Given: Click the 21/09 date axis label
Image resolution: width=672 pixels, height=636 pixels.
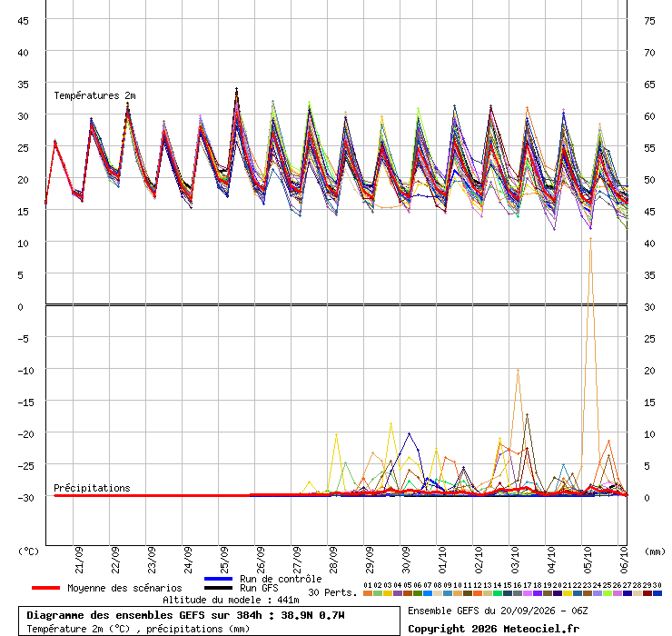Looking at the screenshot, I should tap(79, 560).
